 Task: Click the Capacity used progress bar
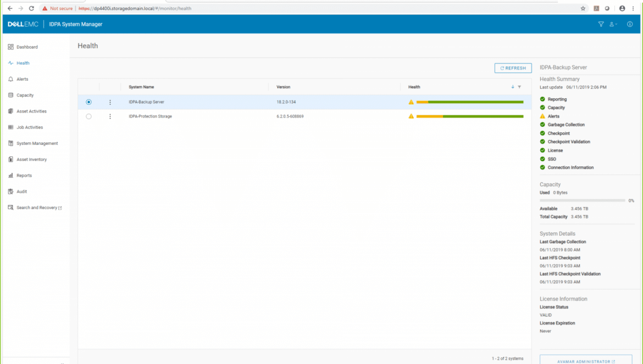[583, 200]
